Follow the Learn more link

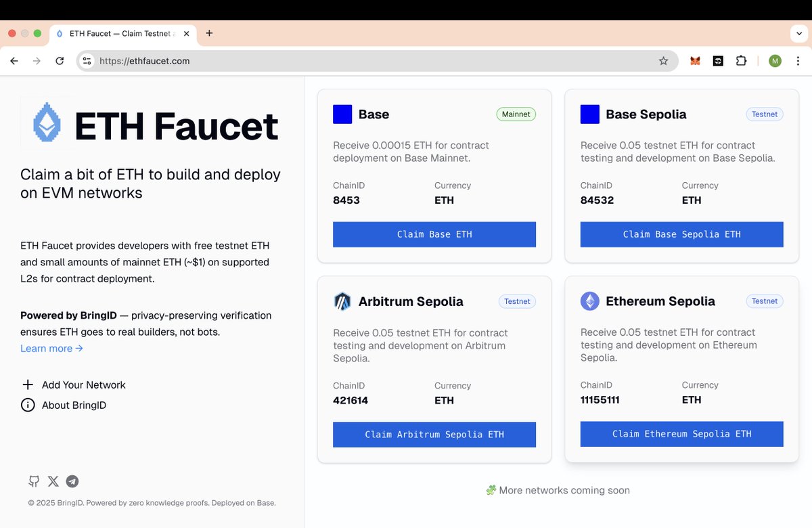51,349
